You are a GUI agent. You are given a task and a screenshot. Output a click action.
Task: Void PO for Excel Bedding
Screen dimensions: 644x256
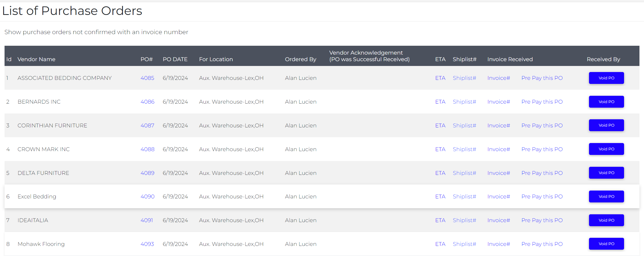[x=606, y=196]
